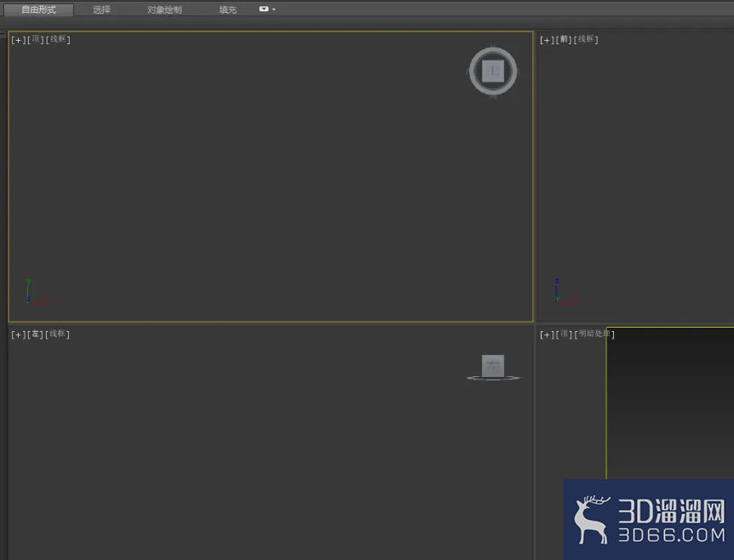The image size is (734, 560).
Task: Click the 前 view label in Front viewport
Action: point(564,40)
